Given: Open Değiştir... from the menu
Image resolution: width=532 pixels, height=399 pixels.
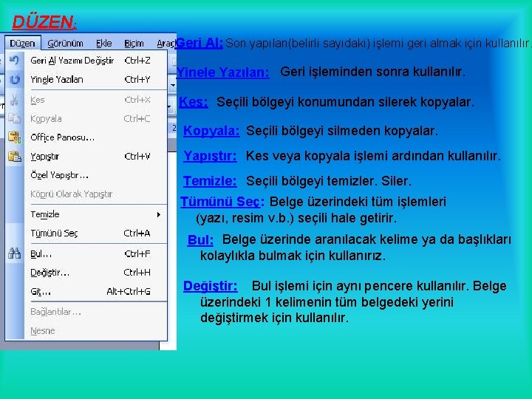Looking at the screenshot, I should pyautogui.click(x=95, y=273).
